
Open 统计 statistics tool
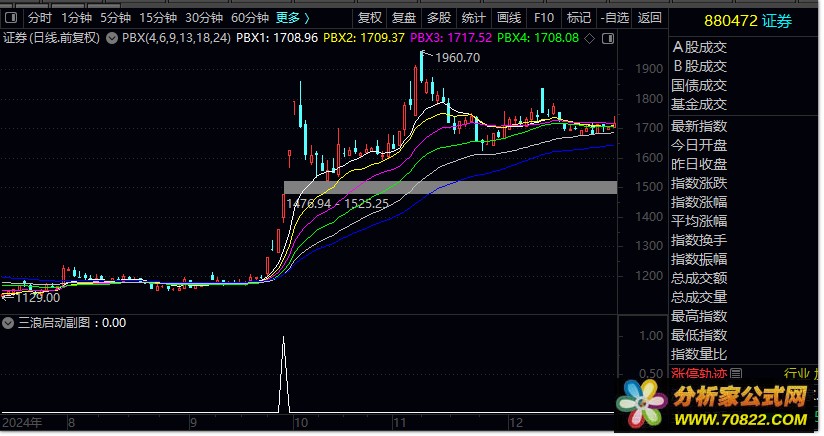coord(473,18)
